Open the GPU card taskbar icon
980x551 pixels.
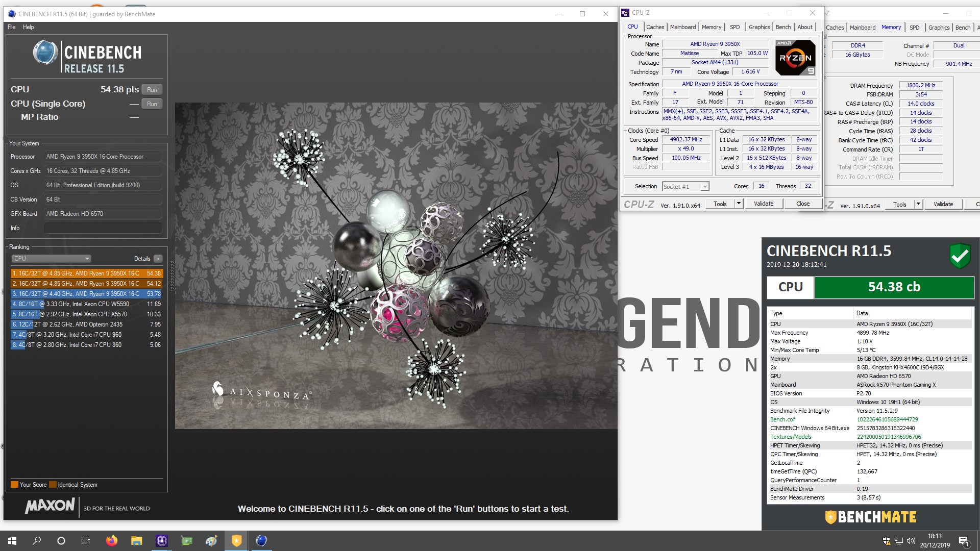click(x=187, y=541)
